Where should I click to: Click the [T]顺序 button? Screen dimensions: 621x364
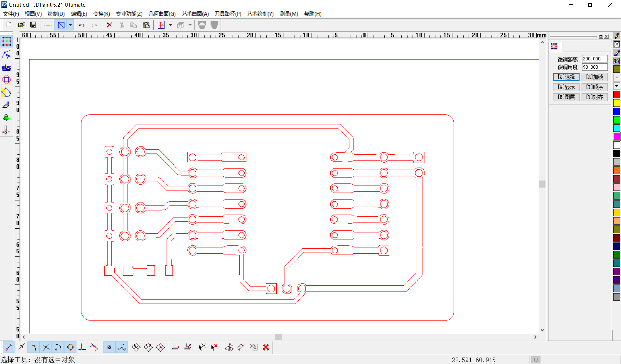595,87
